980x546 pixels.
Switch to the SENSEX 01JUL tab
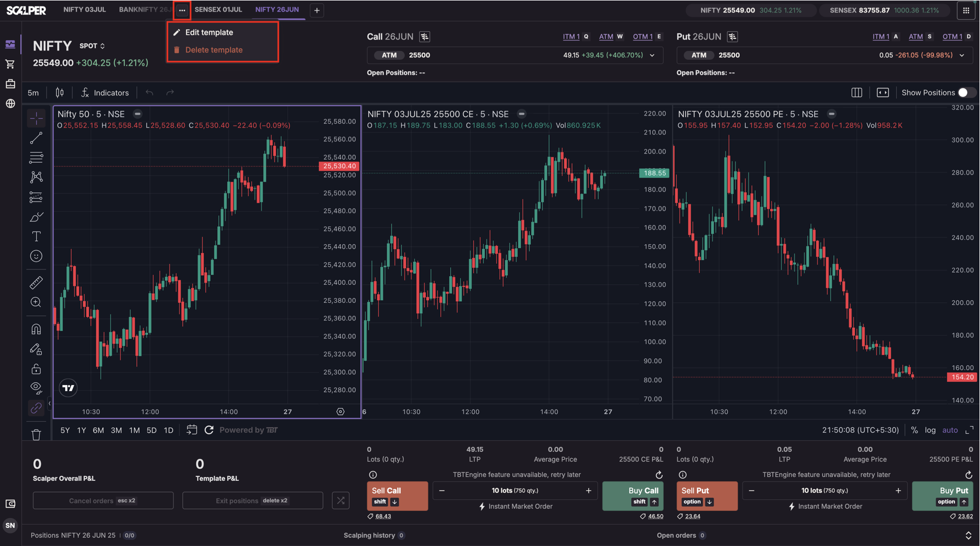click(x=218, y=10)
